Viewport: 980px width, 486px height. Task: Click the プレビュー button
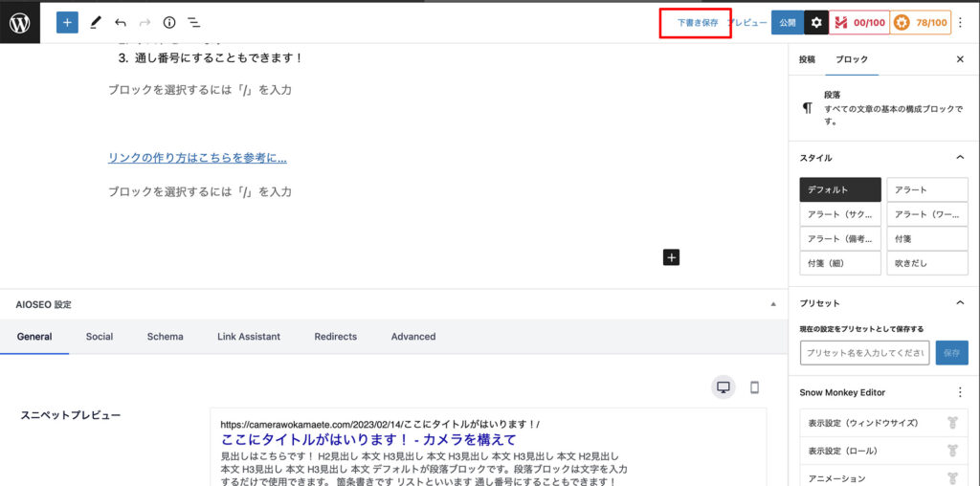pos(748,23)
